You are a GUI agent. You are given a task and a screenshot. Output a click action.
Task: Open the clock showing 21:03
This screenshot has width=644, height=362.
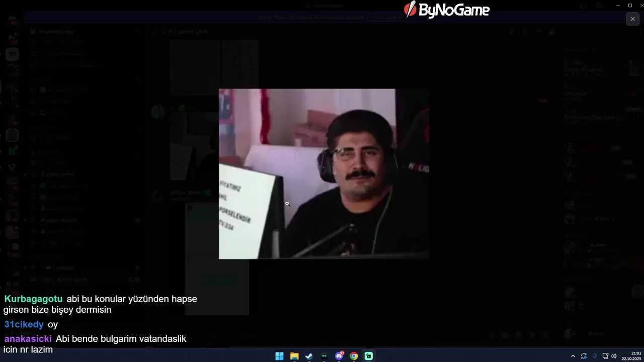631,356
